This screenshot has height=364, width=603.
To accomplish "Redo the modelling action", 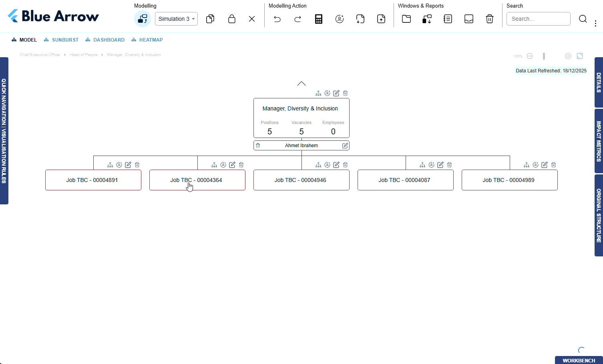I will [x=297, y=19].
